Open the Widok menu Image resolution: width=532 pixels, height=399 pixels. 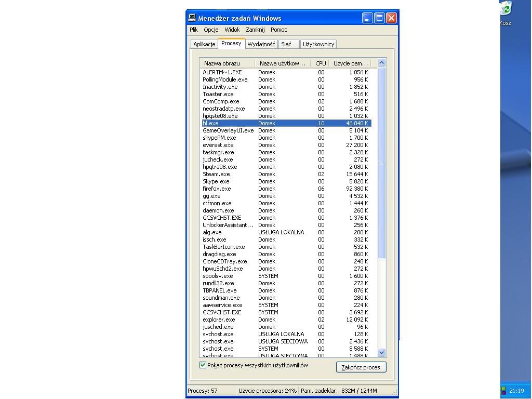click(232, 30)
